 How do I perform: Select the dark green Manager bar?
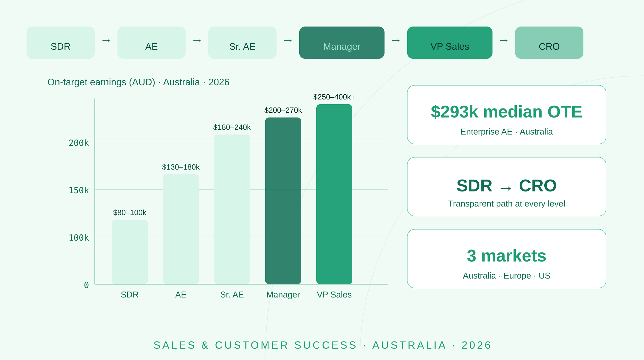tap(283, 201)
